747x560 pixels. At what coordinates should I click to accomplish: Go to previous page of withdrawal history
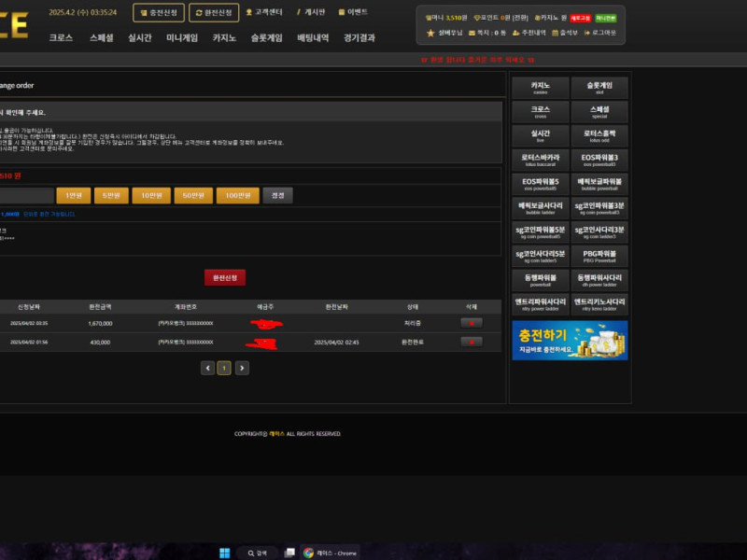pyautogui.click(x=208, y=368)
